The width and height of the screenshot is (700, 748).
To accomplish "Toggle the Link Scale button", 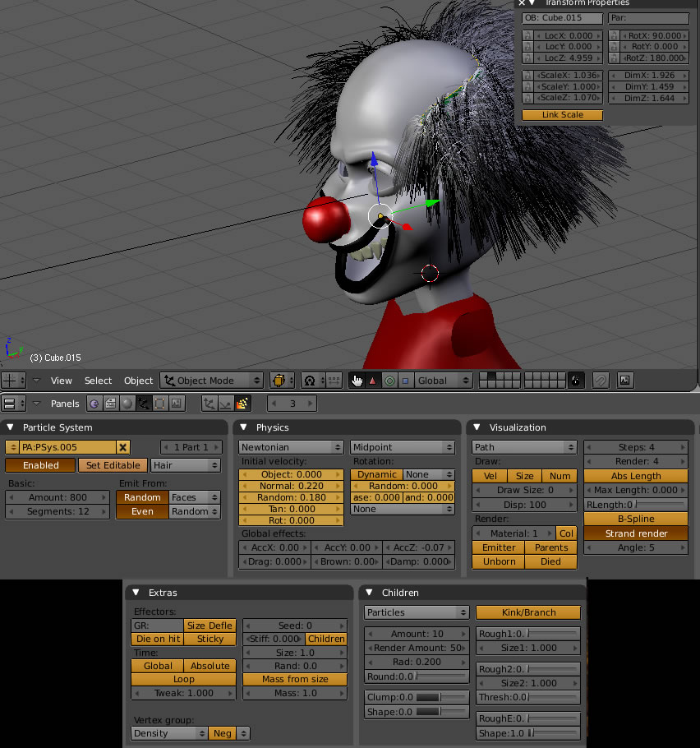I will click(562, 115).
